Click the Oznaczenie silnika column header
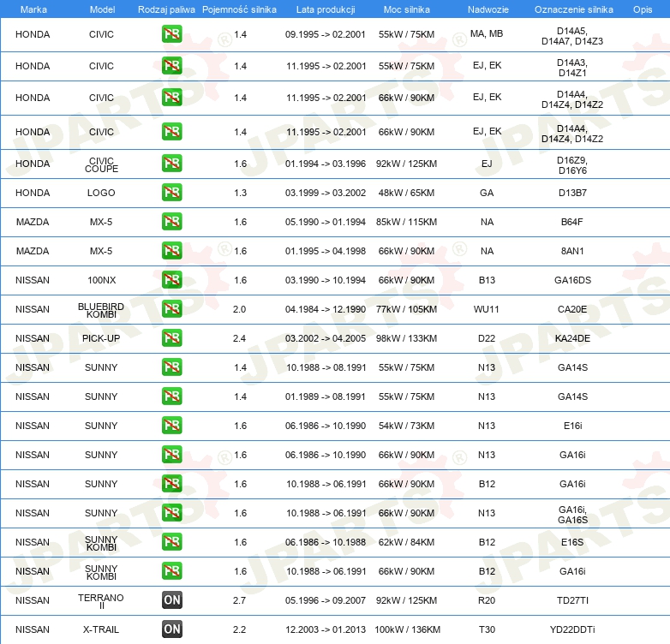The width and height of the screenshot is (670, 644). [573, 9]
